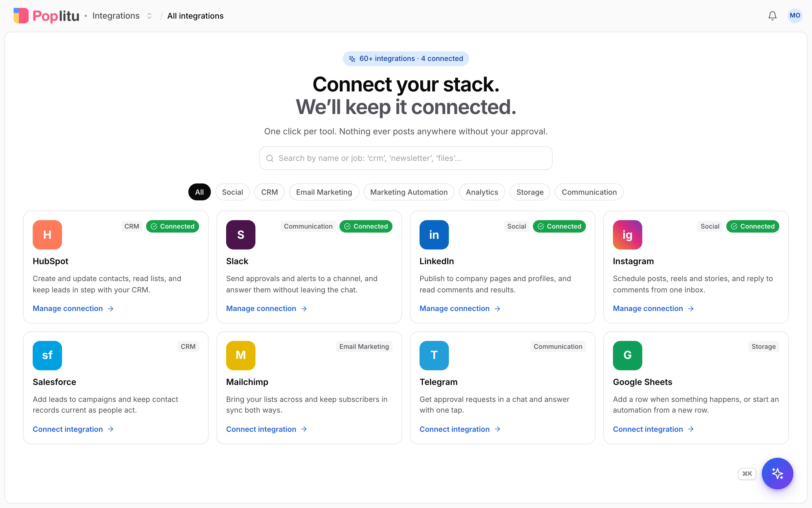
Task: Filter by Social category
Action: 232,192
